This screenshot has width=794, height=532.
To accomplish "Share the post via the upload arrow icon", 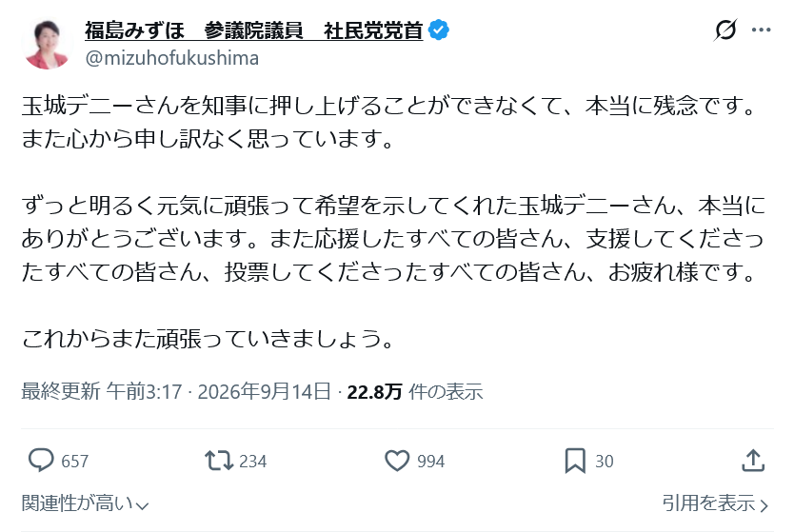I will [x=753, y=460].
